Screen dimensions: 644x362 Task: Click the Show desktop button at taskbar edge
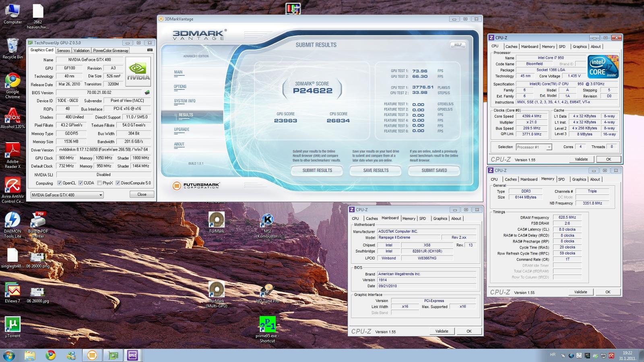point(641,355)
